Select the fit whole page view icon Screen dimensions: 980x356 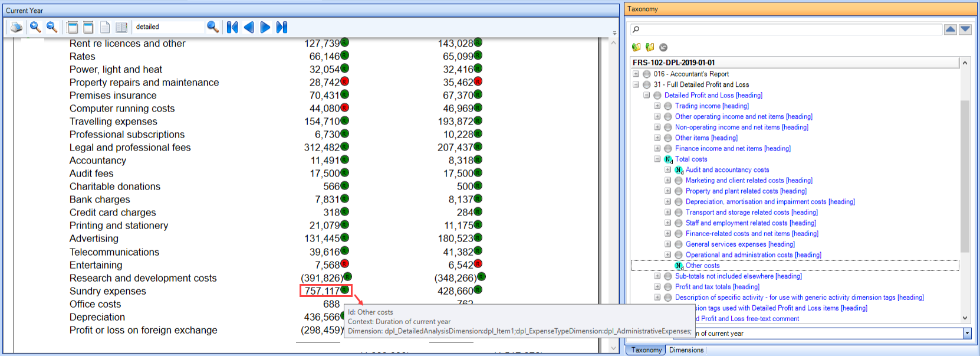click(88, 27)
